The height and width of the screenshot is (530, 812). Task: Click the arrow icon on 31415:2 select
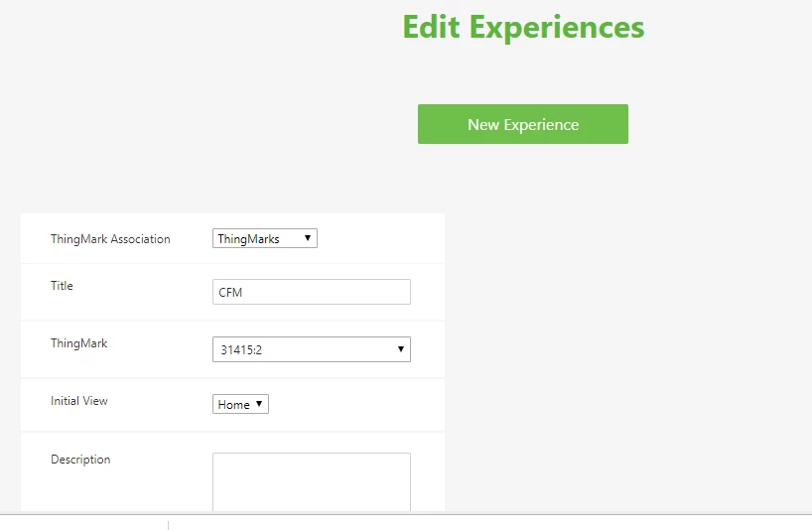pyautogui.click(x=400, y=348)
